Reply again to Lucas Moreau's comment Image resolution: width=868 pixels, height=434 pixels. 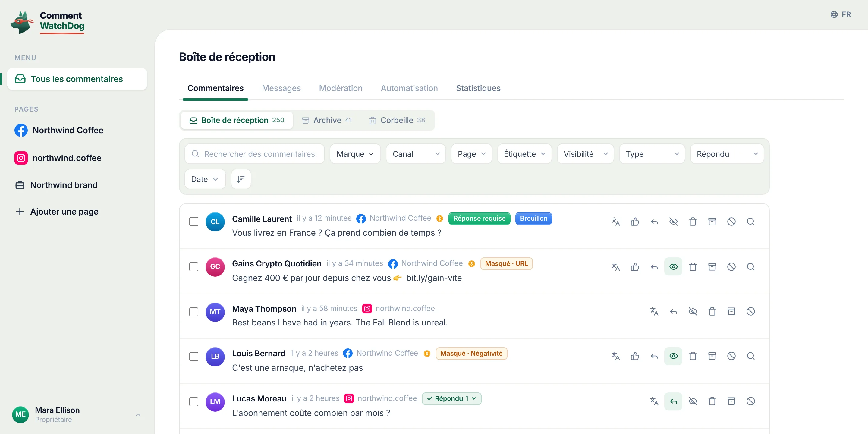tap(673, 401)
